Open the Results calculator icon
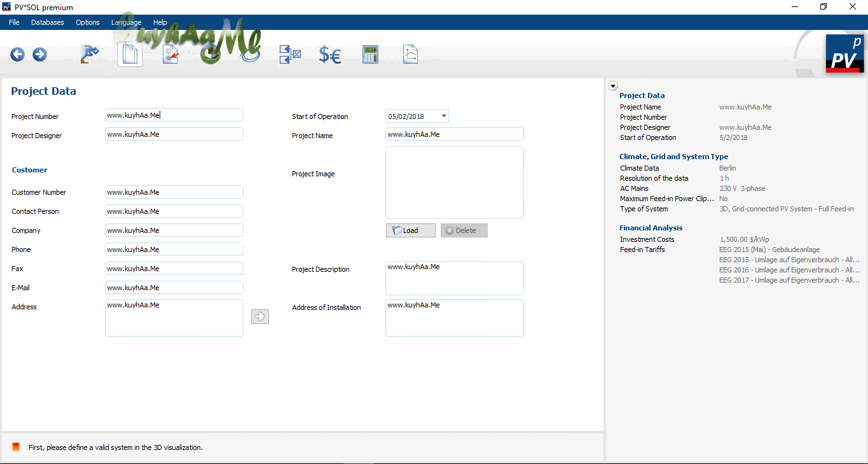 tap(370, 55)
